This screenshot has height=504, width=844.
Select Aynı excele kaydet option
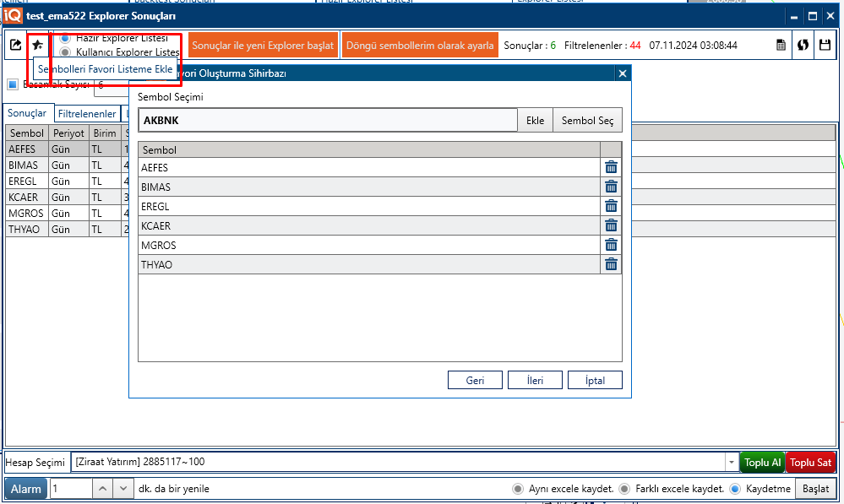pyautogui.click(x=518, y=489)
